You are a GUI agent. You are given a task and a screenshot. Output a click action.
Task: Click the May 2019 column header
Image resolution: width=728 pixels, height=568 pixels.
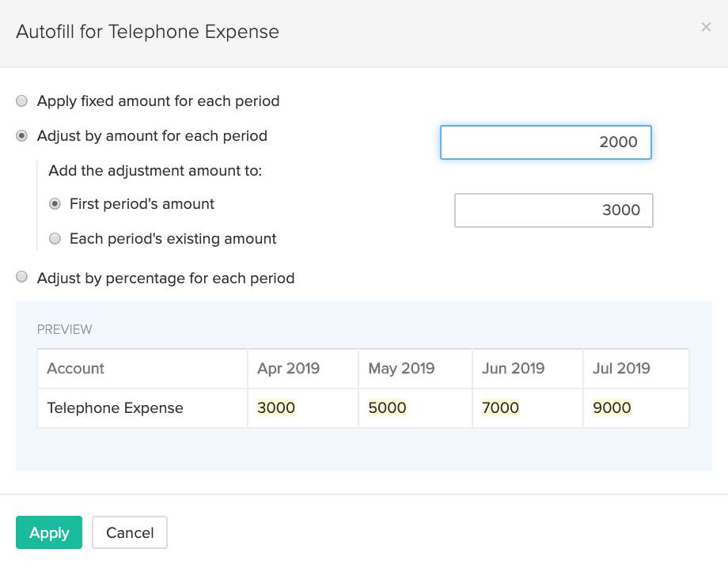pos(401,369)
